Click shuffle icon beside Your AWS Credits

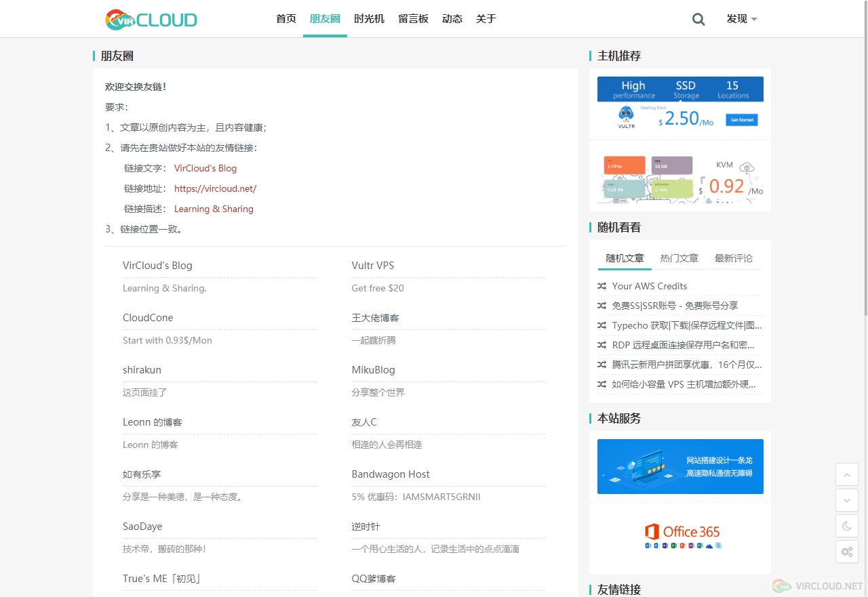[x=602, y=286]
